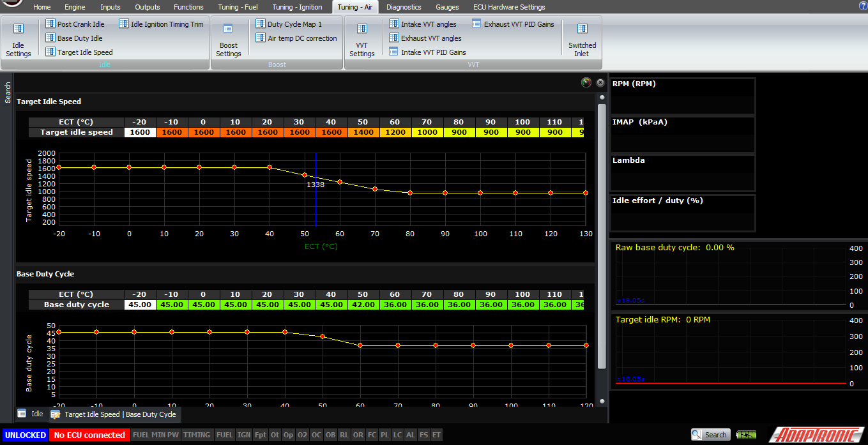Switch to the Idle document tab

point(31,414)
